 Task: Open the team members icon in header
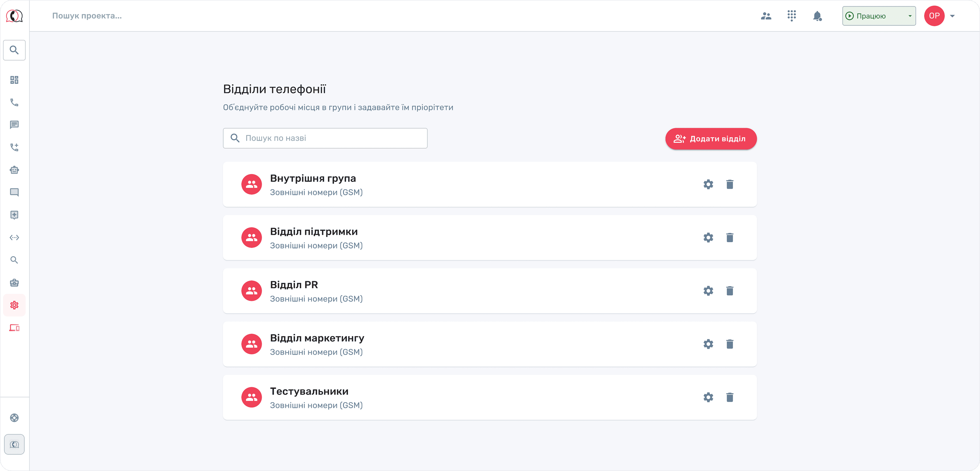tap(766, 16)
